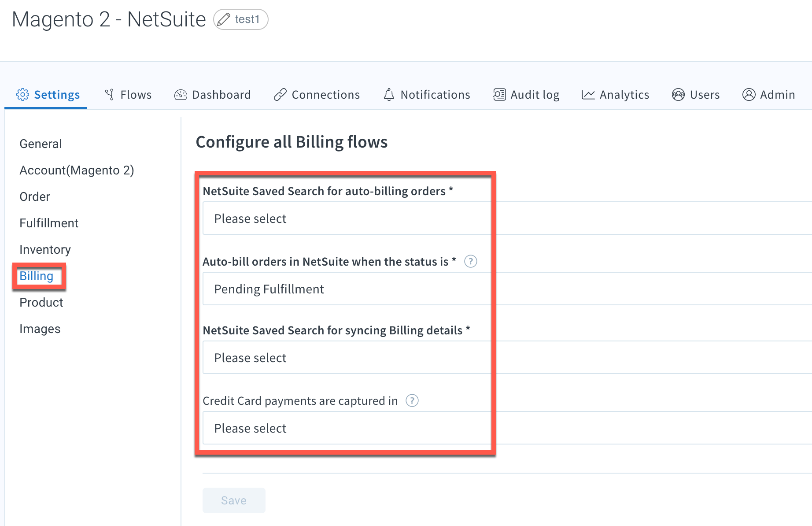Viewport: 812px width, 526px height.
Task: Click the Audit log icon
Action: tap(499, 95)
